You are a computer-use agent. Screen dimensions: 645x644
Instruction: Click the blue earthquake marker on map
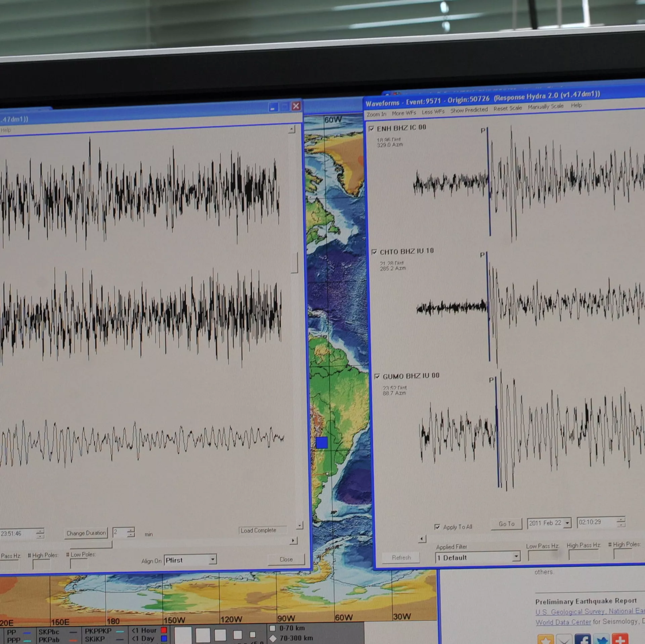321,443
